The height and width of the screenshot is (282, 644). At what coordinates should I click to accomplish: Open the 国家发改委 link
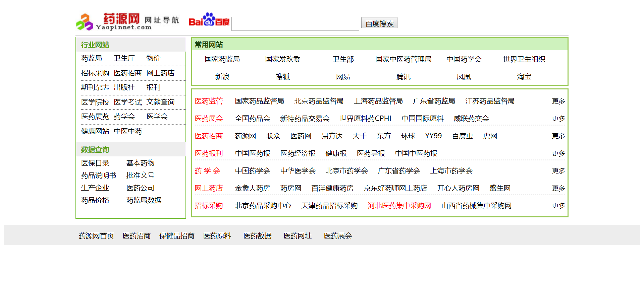point(283,59)
